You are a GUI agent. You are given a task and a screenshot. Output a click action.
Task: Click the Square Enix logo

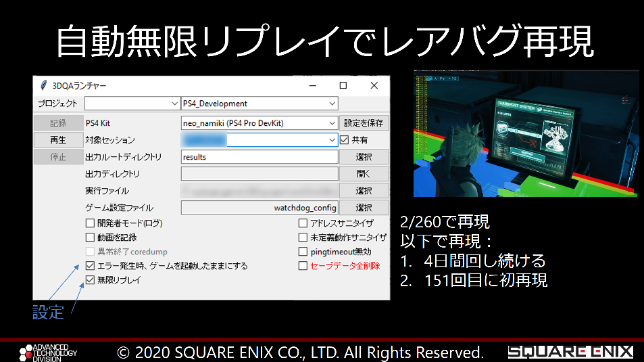tap(570, 352)
